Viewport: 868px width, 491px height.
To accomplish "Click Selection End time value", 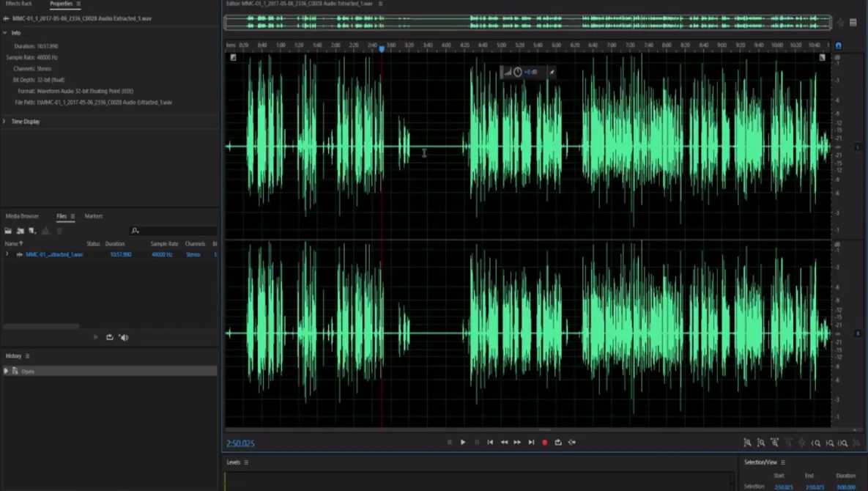I will click(x=815, y=487).
